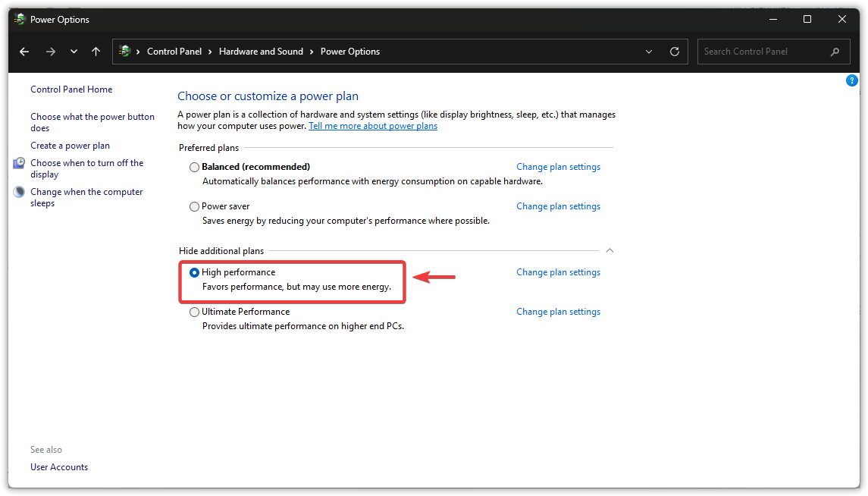Open the Help question mark icon
This screenshot has height=496, width=868.
851,80
